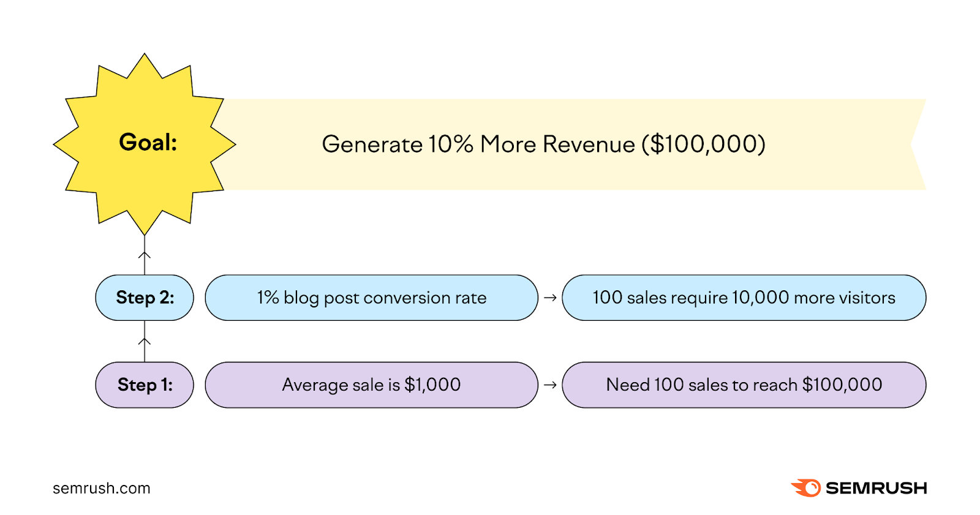Viewport: 980px width, 515px height.
Task: Click the "Average sale is $1,000" pill
Action: 371,385
